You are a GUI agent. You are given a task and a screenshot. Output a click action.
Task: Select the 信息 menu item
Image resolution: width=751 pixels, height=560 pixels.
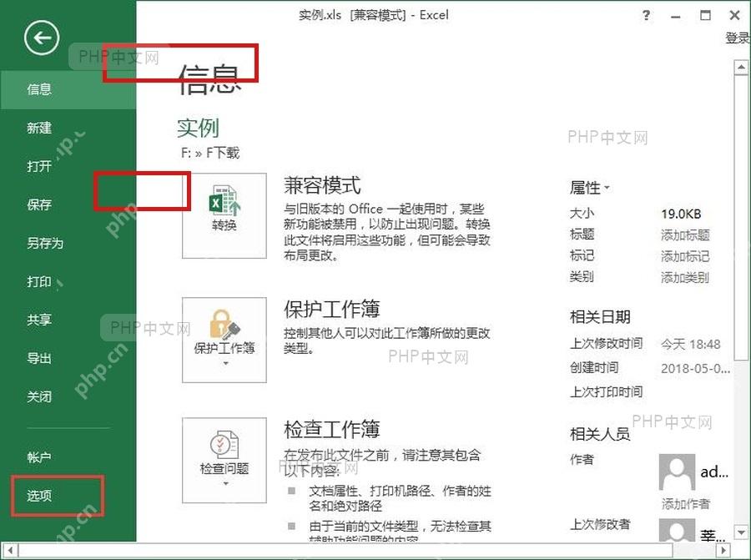[68, 89]
